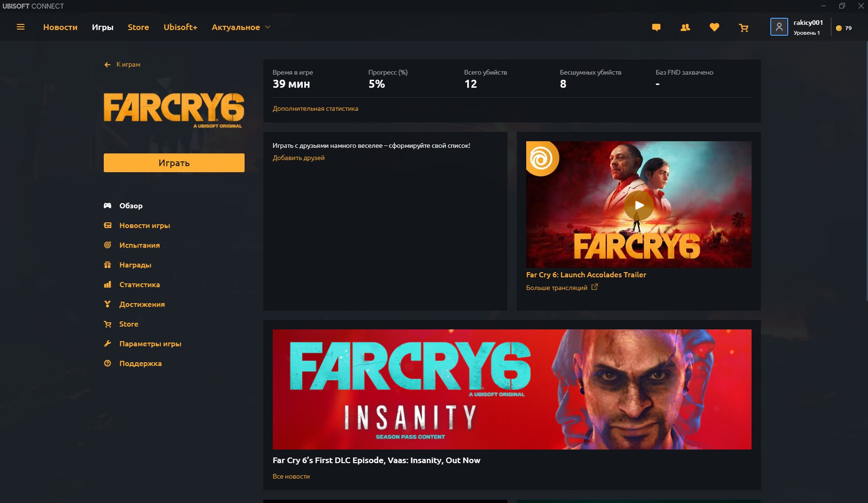
Task: Click the Far Cry 6 logo image
Action: click(174, 110)
